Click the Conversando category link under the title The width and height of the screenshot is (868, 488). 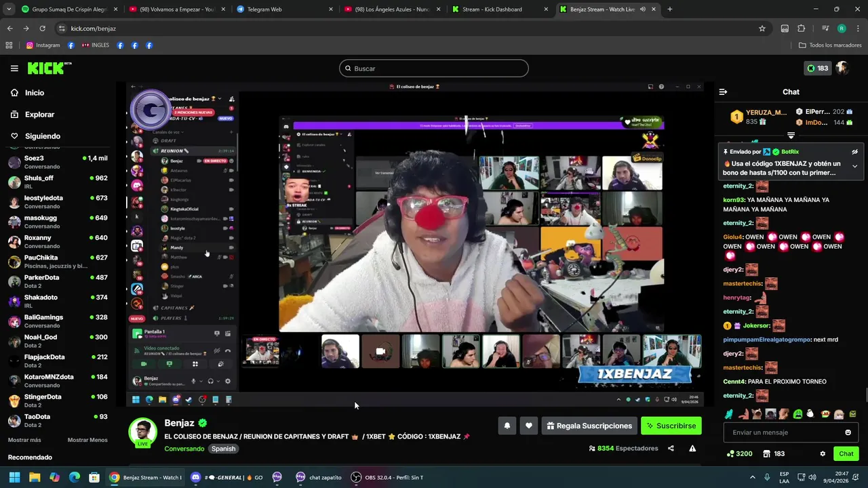pos(184,449)
